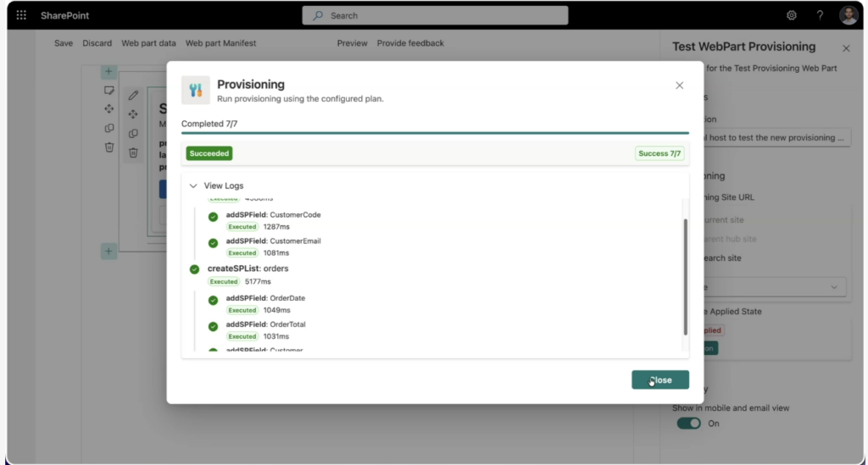This screenshot has height=465, width=868.
Task: Click the success check next to createSPList orders
Action: click(x=194, y=269)
